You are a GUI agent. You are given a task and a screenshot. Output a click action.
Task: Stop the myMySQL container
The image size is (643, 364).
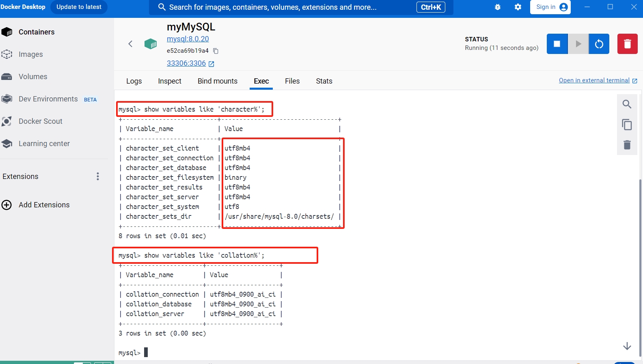pyautogui.click(x=557, y=44)
